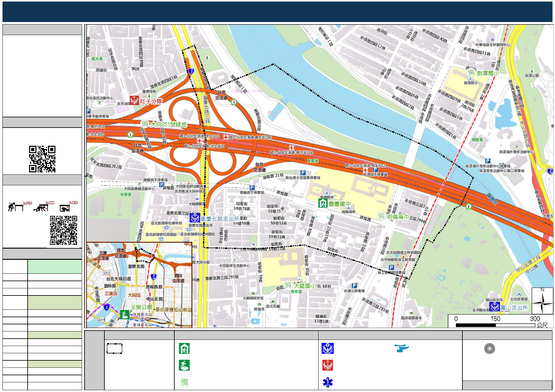Click the 備 marker at 大同251號綠地

pos(145,124)
